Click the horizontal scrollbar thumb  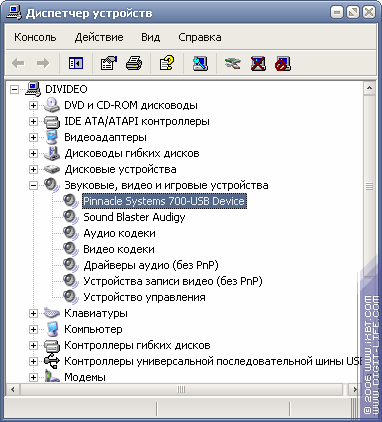pyautogui.click(x=181, y=389)
